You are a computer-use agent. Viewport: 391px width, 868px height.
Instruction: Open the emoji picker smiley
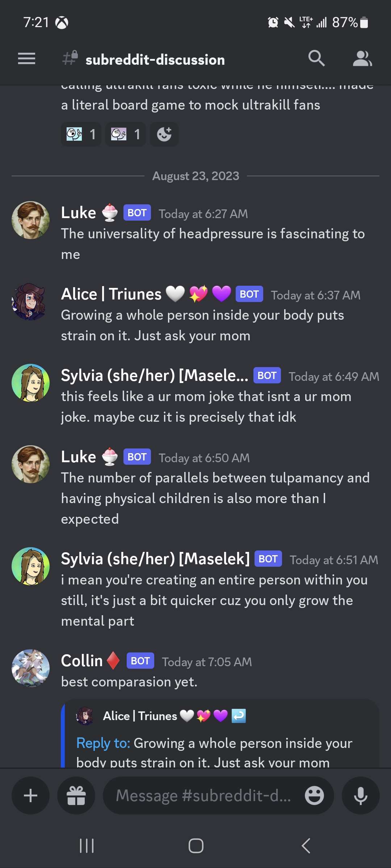pyautogui.click(x=314, y=796)
